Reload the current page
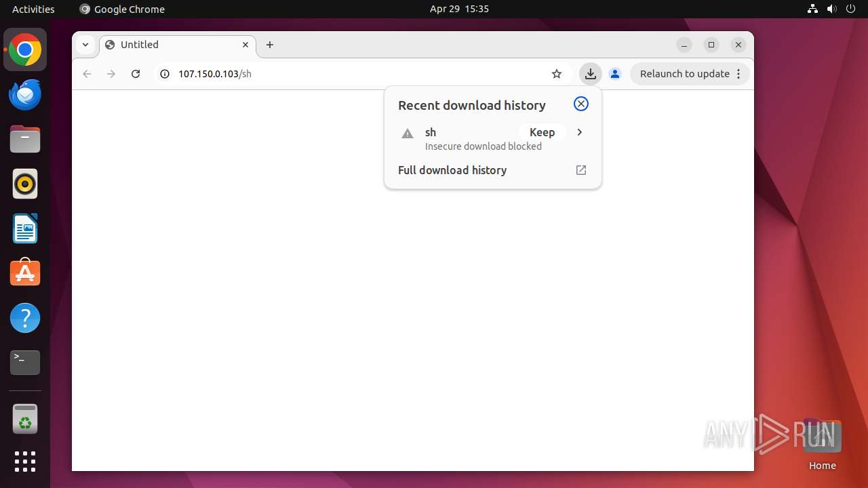Screen dimensions: 868x488 [x=136, y=74]
